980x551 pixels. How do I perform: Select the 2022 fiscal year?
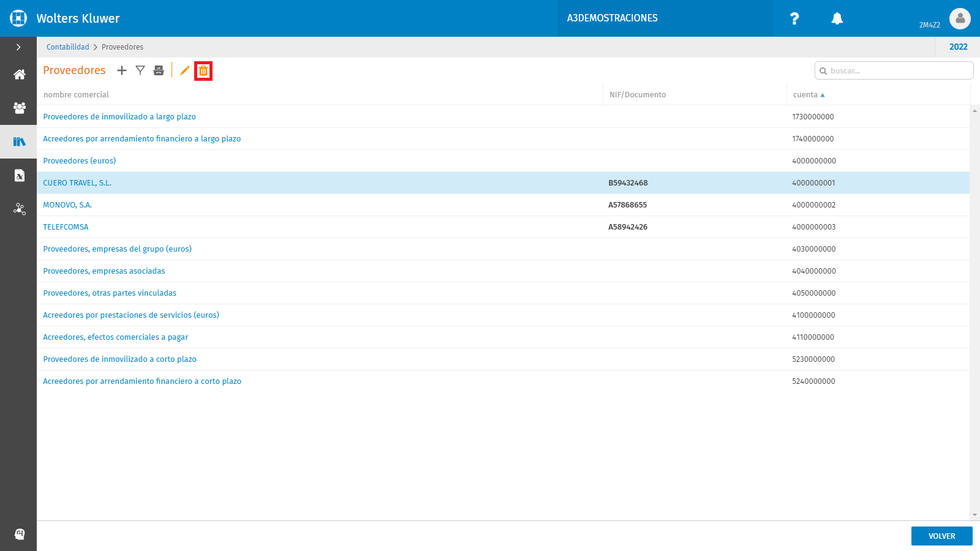coord(958,47)
